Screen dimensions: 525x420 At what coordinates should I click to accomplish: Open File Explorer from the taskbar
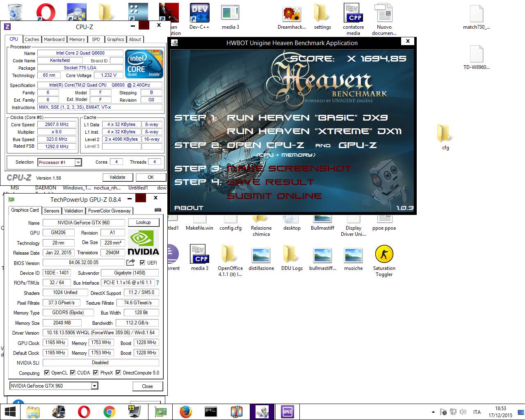tap(33, 412)
